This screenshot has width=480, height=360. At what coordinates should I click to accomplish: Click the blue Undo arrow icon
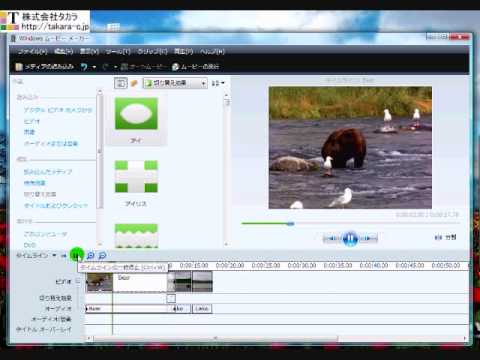(84, 67)
